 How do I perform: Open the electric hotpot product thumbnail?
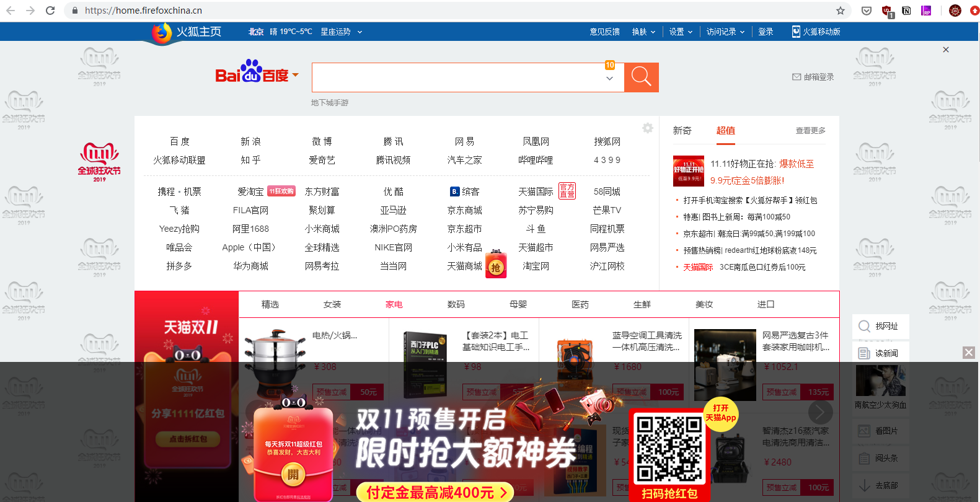pyautogui.click(x=275, y=365)
